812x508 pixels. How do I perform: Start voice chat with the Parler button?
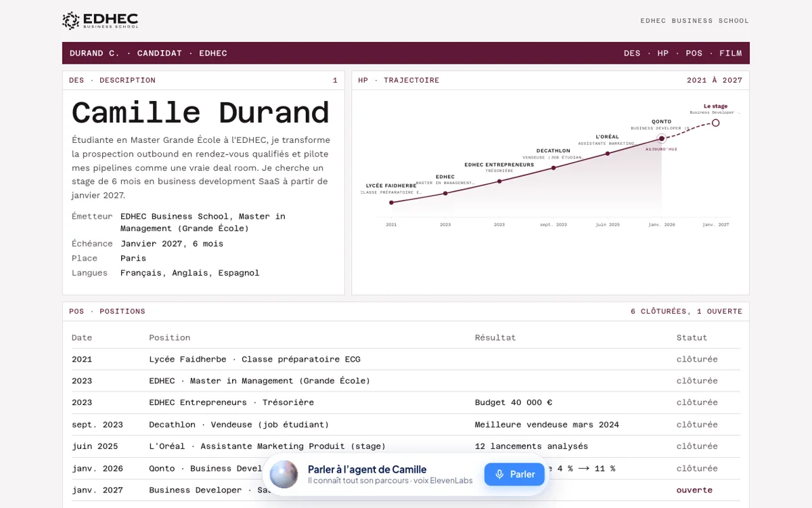(514, 474)
